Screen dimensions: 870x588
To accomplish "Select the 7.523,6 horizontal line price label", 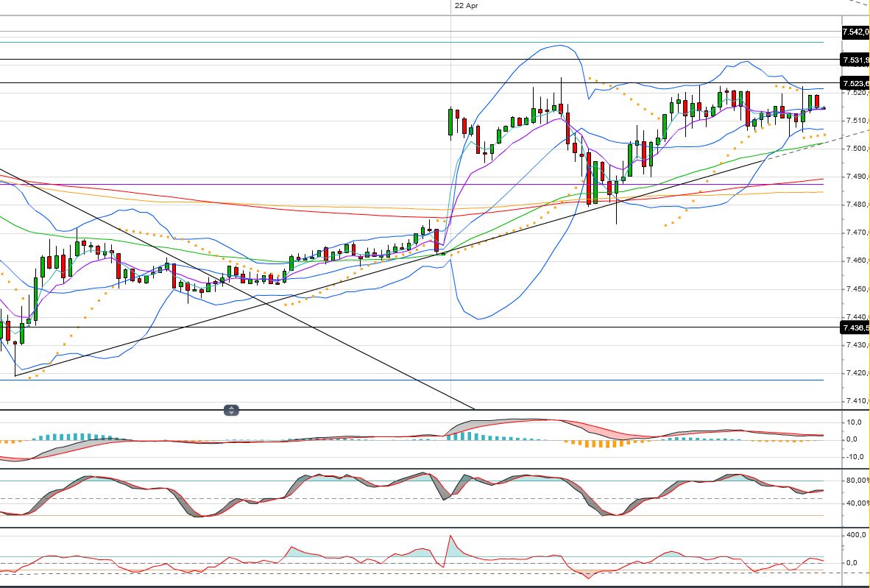I will (x=855, y=83).
